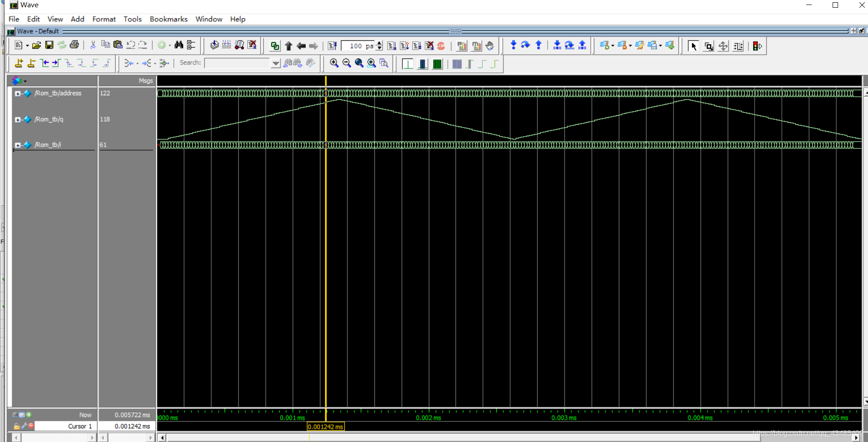The image size is (868, 442).
Task: Expand the /Rom_tb/address signal
Action: [x=18, y=94]
